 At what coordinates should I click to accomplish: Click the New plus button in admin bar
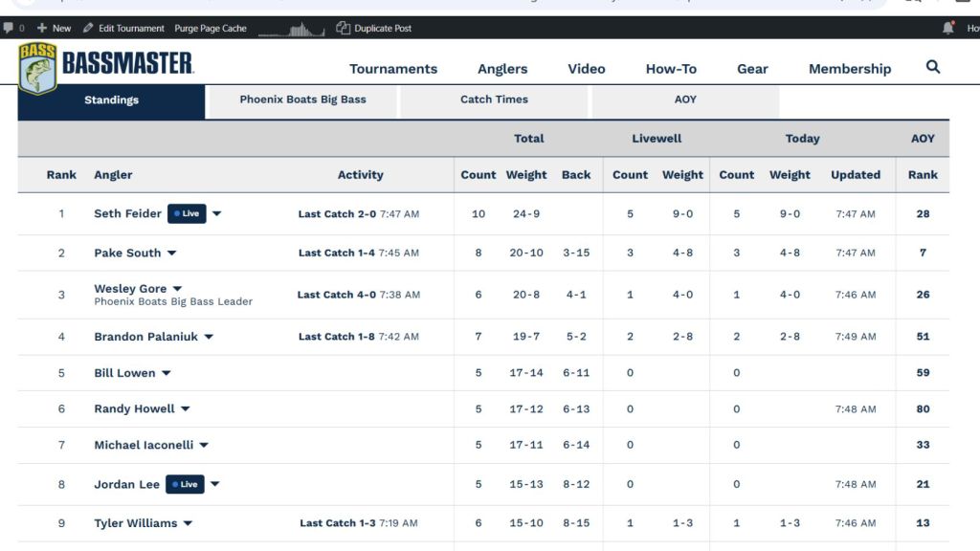[54, 28]
